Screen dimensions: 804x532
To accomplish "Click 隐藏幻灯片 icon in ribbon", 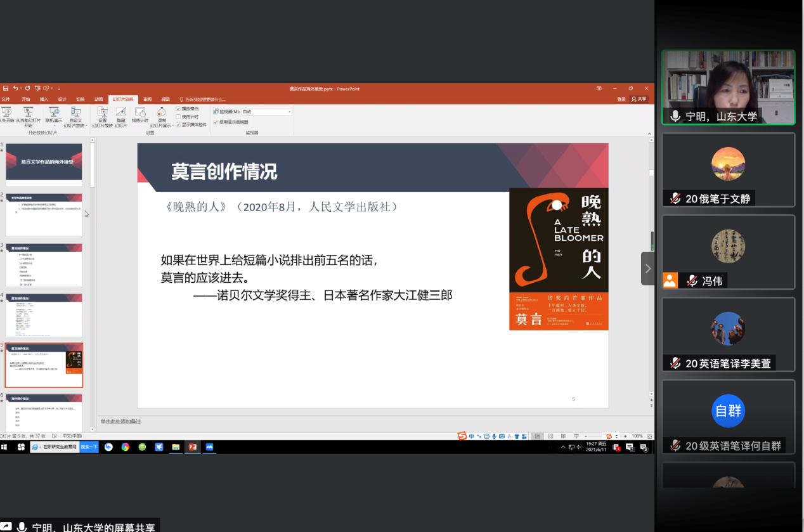I will [x=120, y=113].
